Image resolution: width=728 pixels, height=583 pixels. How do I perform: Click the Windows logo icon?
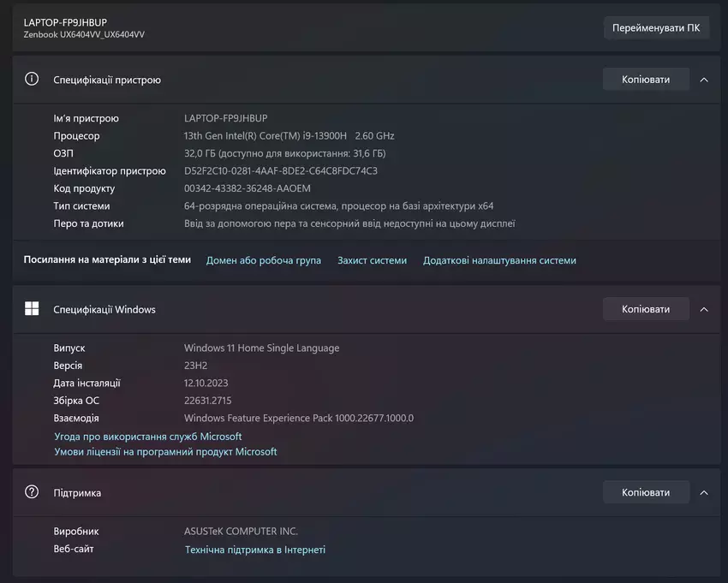[32, 309]
